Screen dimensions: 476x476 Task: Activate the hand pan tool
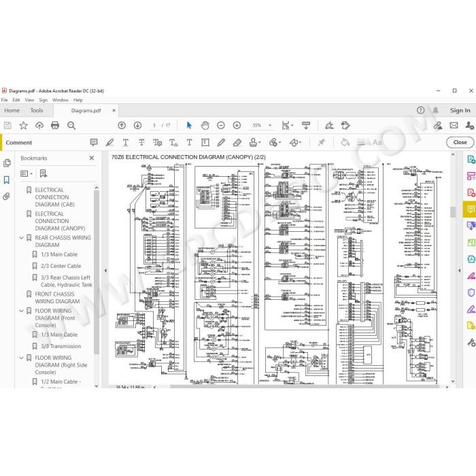click(205, 125)
